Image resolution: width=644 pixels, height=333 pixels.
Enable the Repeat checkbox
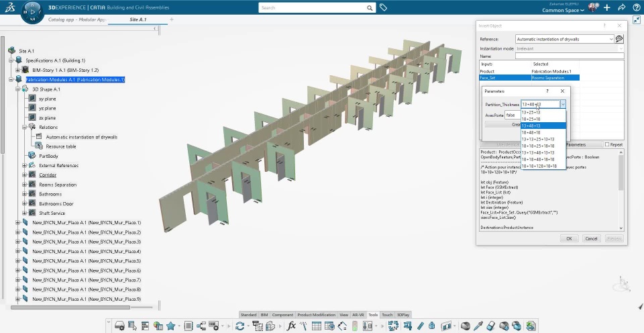[607, 144]
